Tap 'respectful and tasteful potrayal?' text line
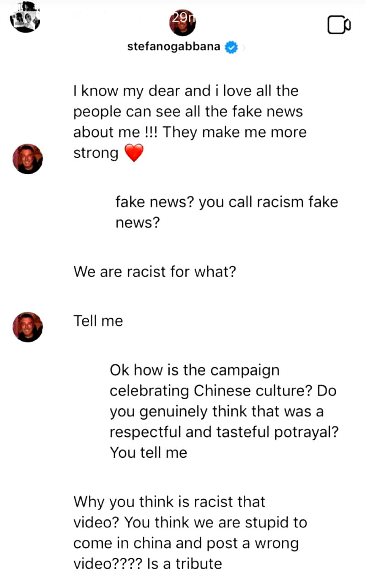Screen dimensions: 366x588 pos(224,432)
